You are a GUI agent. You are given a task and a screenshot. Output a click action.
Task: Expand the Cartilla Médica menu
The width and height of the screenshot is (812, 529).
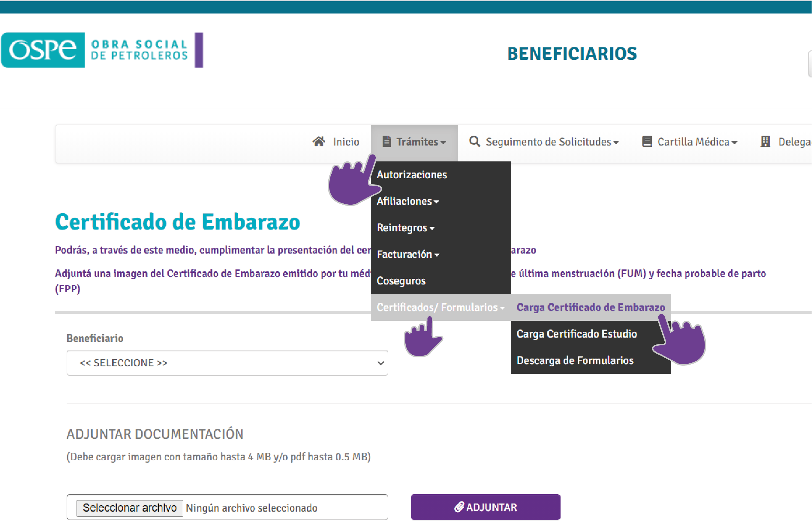[690, 142]
